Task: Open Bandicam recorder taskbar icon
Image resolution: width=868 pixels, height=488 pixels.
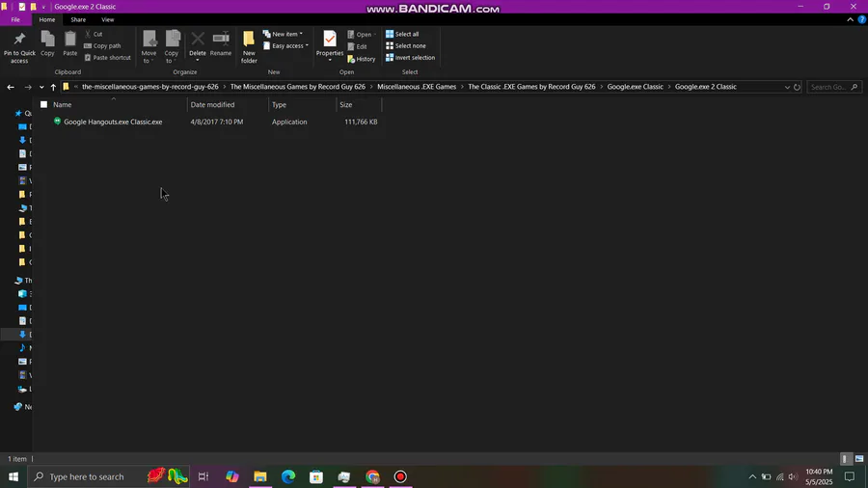Action: 400,476
